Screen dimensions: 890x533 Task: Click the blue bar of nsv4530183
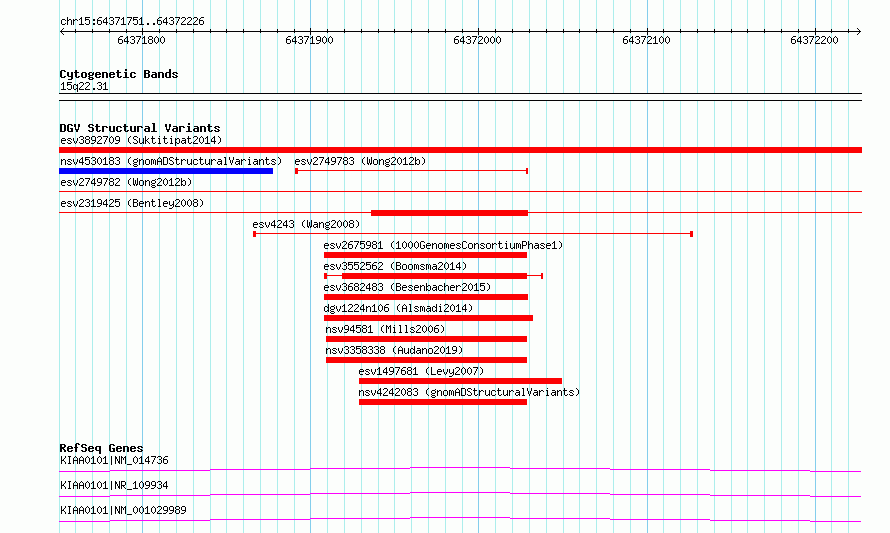pyautogui.click(x=166, y=171)
